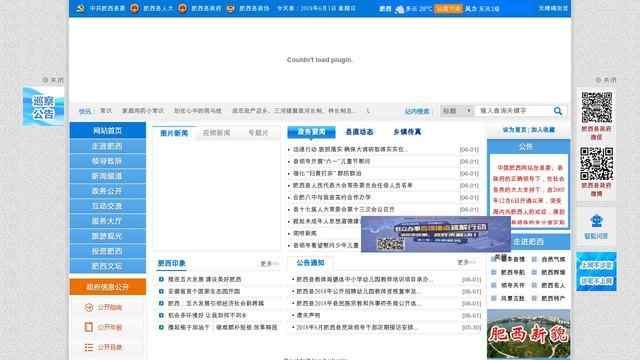The image size is (640, 360).
Task: Click the blue 上网不涉密 banner on right
Action: coord(596,271)
